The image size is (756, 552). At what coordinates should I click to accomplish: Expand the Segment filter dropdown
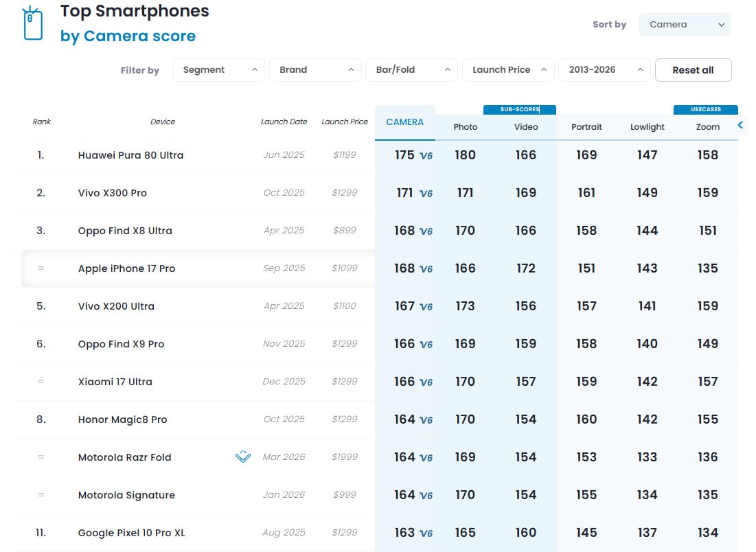(x=218, y=70)
